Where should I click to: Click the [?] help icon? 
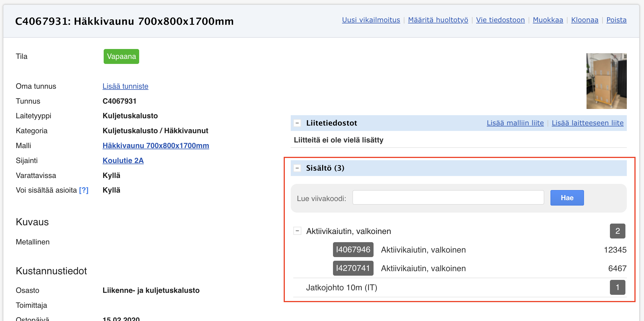tap(84, 190)
